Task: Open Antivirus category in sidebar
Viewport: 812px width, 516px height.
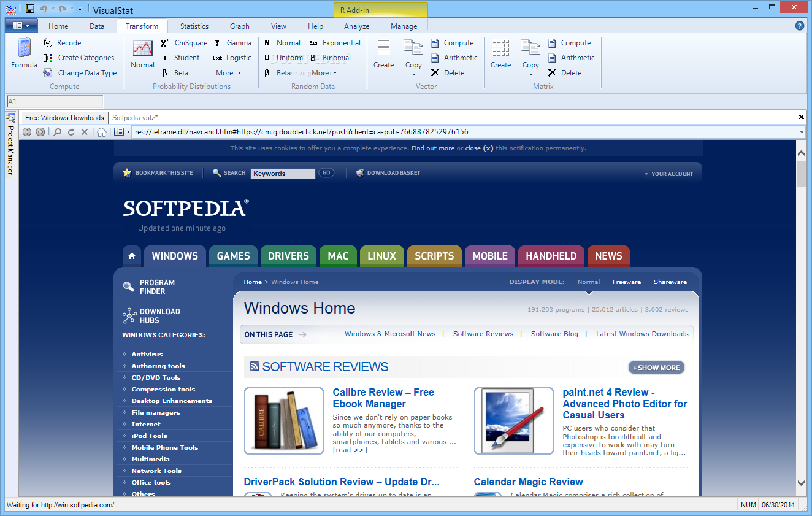Action: pos(147,355)
